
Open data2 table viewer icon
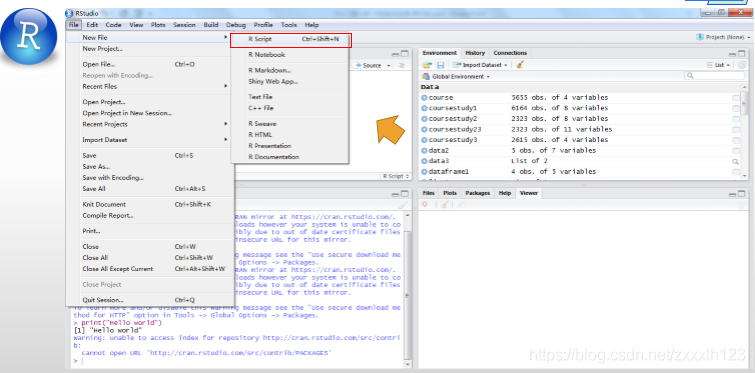click(736, 151)
